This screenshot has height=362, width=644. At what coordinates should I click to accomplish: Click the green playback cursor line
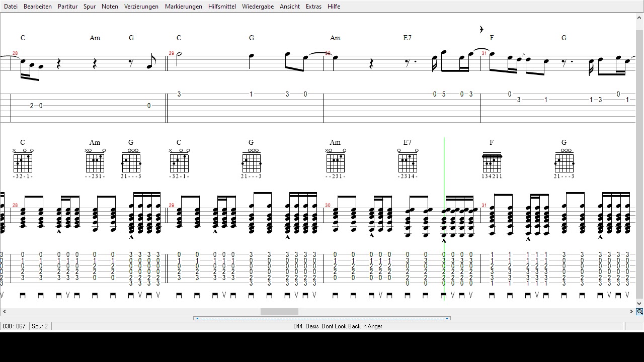444,219
